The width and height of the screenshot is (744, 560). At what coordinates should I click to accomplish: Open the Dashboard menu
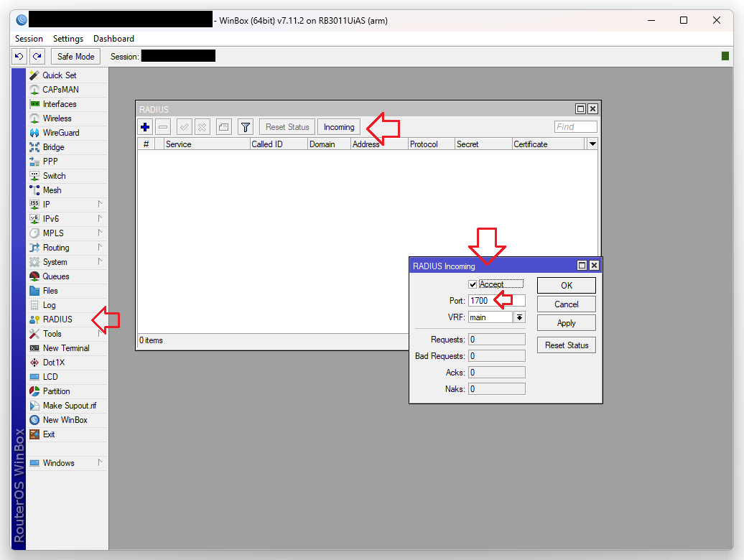click(x=113, y=39)
